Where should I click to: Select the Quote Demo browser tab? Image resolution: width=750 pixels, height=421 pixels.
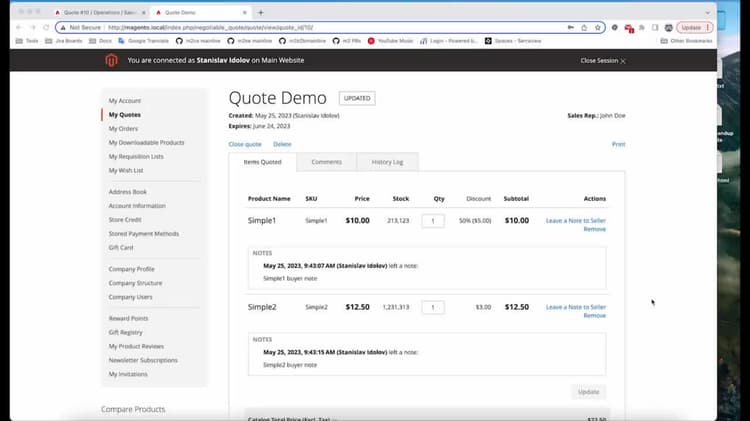click(199, 12)
